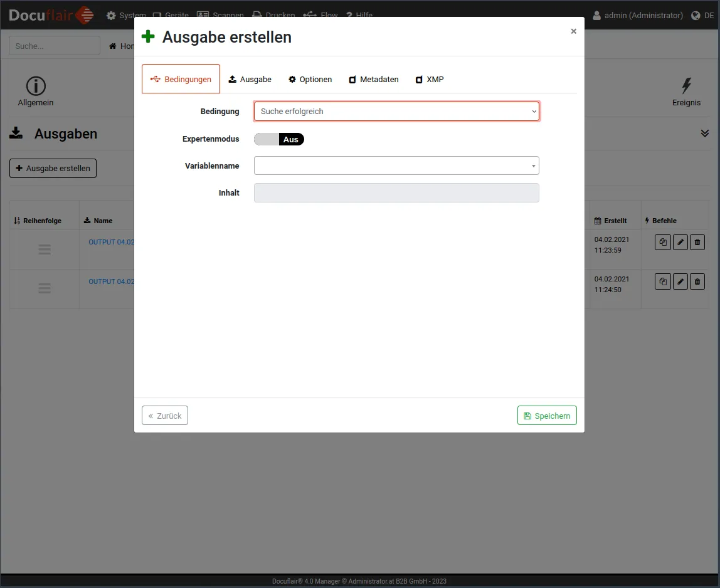Click the Inhalt input field
This screenshot has width=720, height=588.
(x=396, y=193)
